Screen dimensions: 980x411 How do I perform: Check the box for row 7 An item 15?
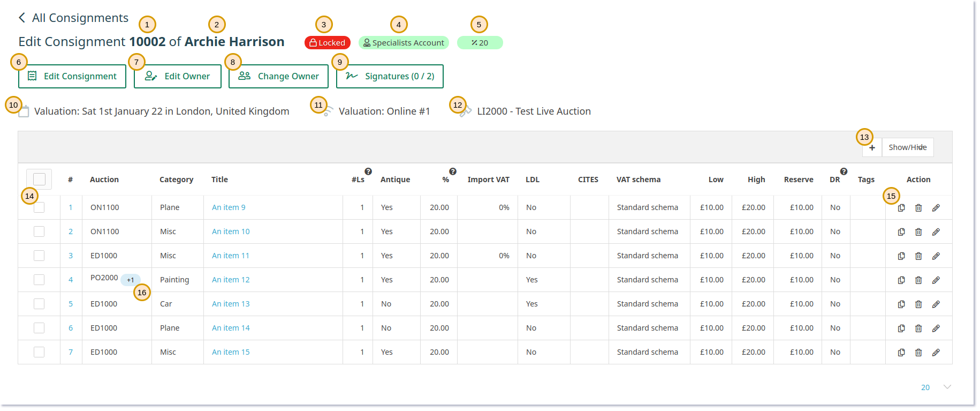39,352
